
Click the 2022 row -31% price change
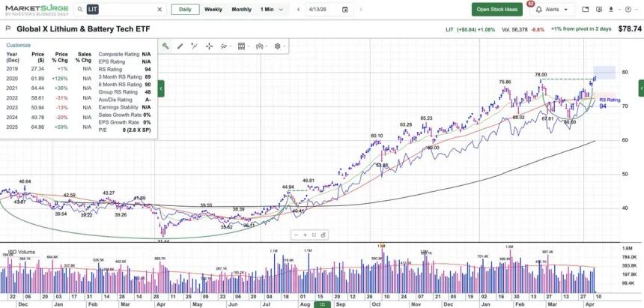tap(62, 98)
